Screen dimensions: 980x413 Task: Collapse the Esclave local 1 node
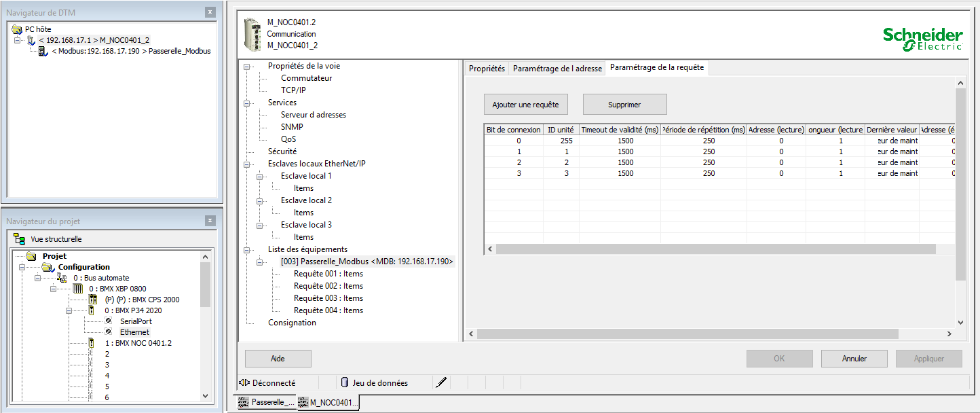point(261,176)
